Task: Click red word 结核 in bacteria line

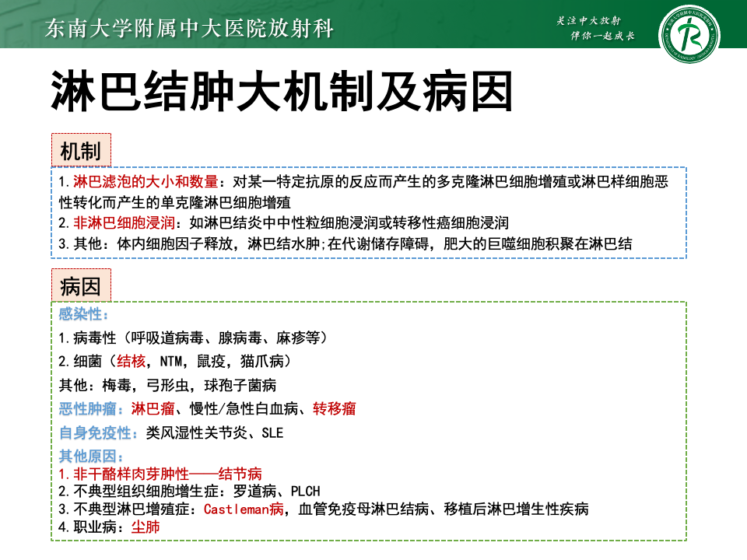Action: pos(131,361)
